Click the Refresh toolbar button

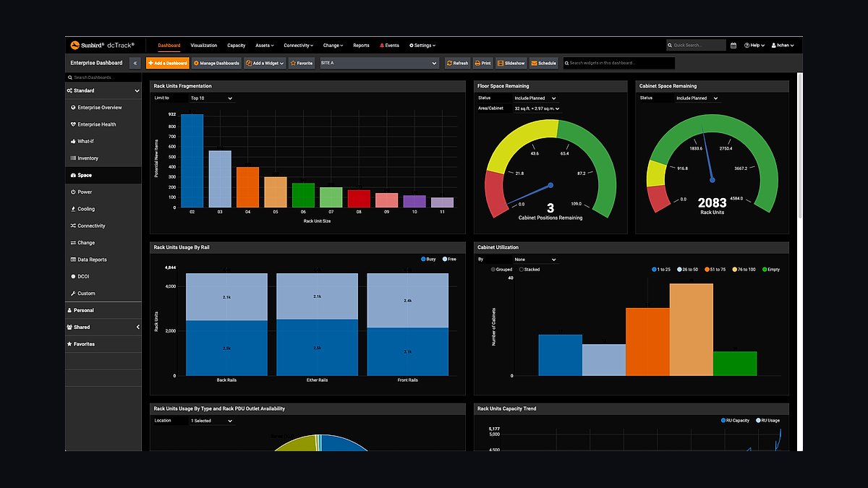(458, 63)
